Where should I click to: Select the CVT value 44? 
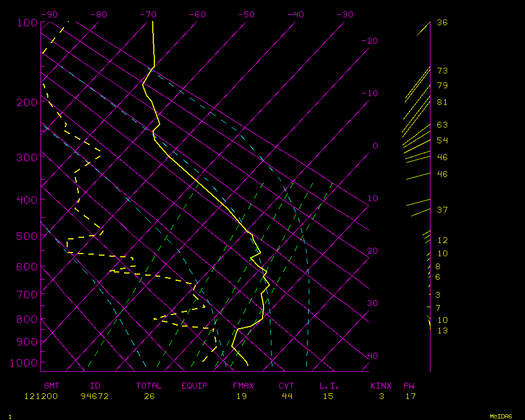[287, 396]
